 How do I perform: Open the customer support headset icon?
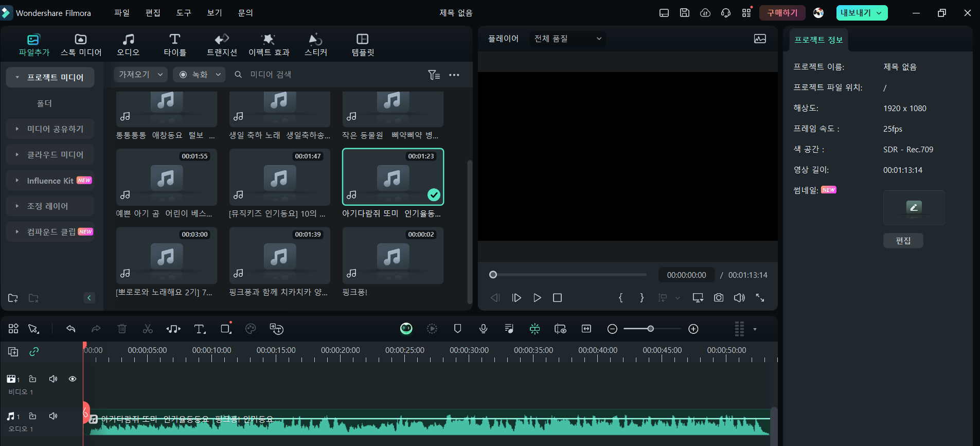(x=726, y=13)
